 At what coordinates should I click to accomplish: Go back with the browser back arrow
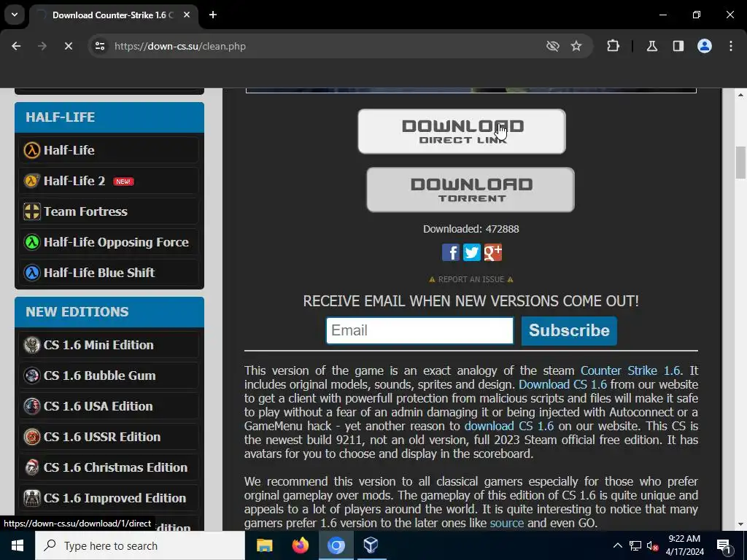pyautogui.click(x=16, y=46)
